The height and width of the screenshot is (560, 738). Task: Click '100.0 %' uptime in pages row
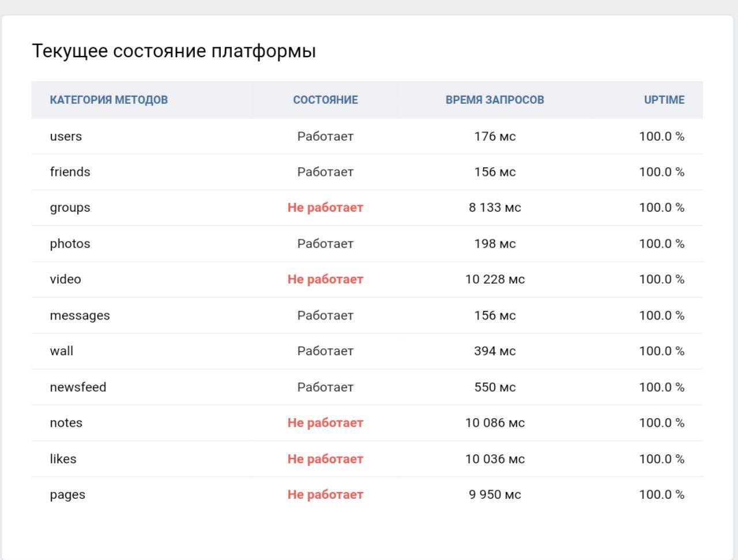click(662, 495)
